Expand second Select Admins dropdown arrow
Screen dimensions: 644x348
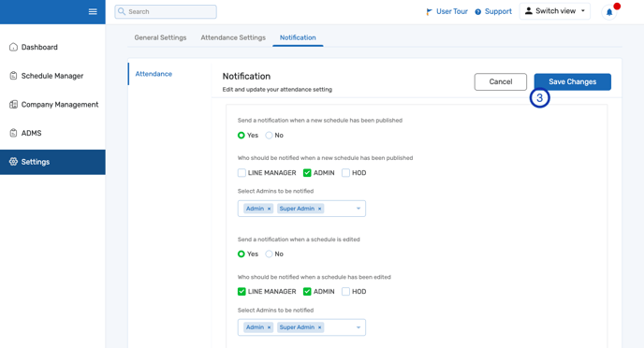click(x=359, y=327)
